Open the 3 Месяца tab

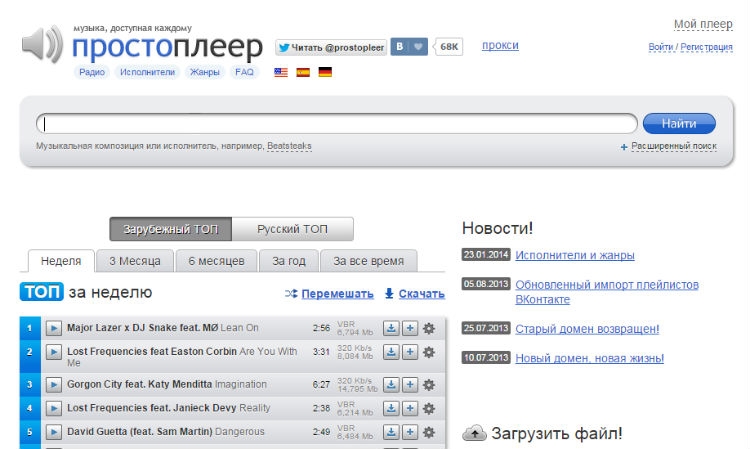(134, 261)
